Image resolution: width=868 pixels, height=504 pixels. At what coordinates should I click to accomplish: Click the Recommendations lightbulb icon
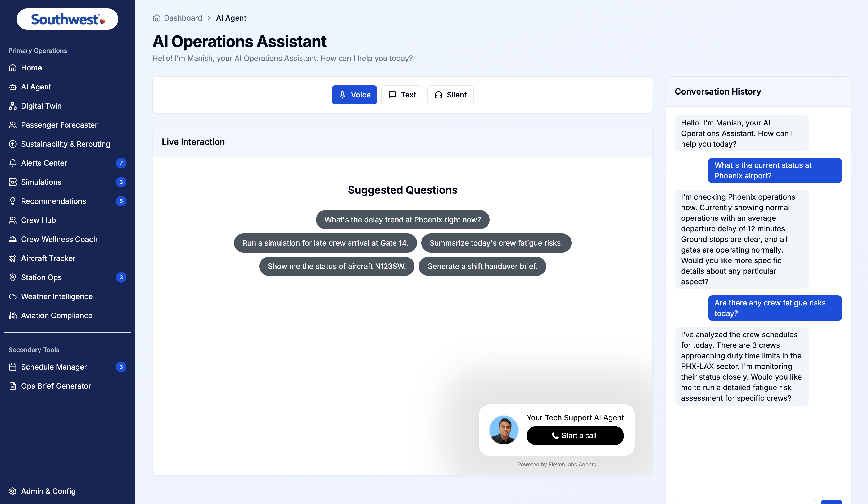[13, 201]
